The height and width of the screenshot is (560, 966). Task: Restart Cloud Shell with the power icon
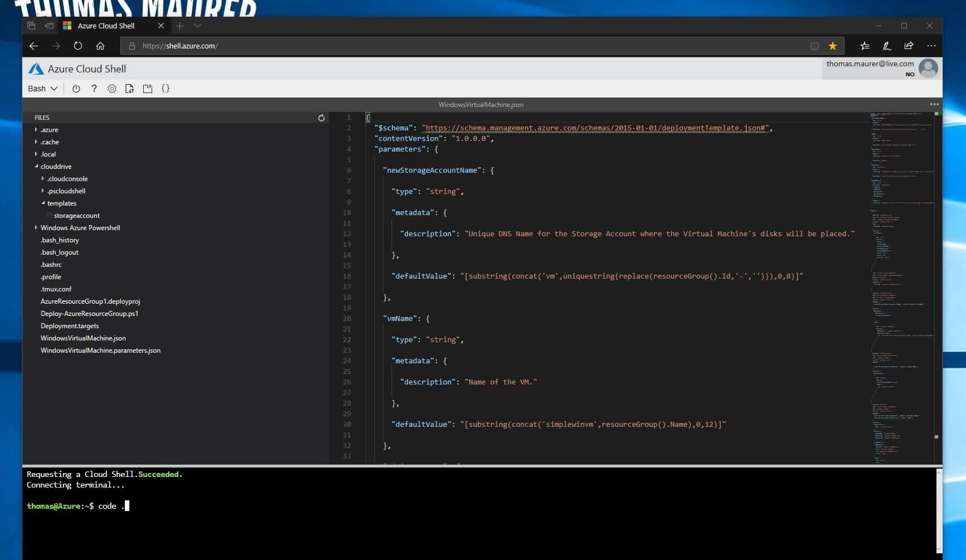[76, 89]
